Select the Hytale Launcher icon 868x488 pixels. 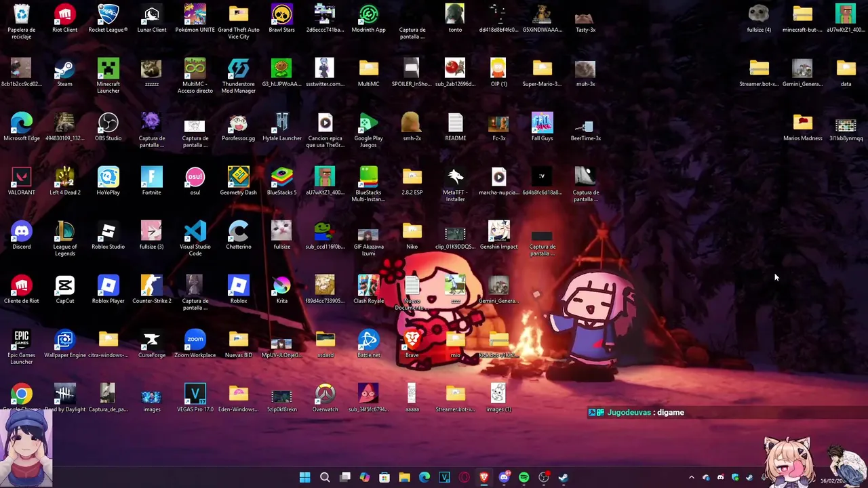[x=282, y=127]
